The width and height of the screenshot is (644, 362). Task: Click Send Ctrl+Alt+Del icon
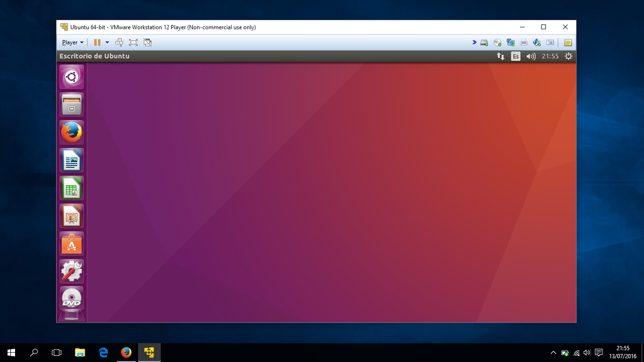tap(119, 42)
